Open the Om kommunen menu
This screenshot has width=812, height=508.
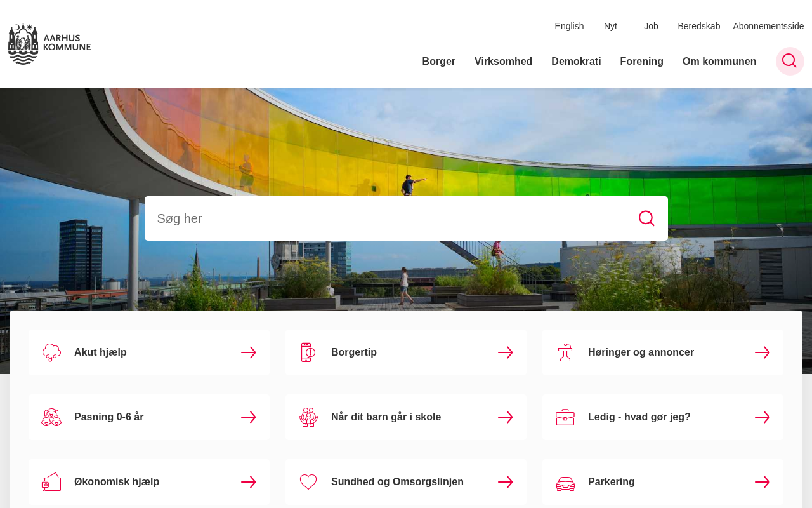[x=719, y=62]
